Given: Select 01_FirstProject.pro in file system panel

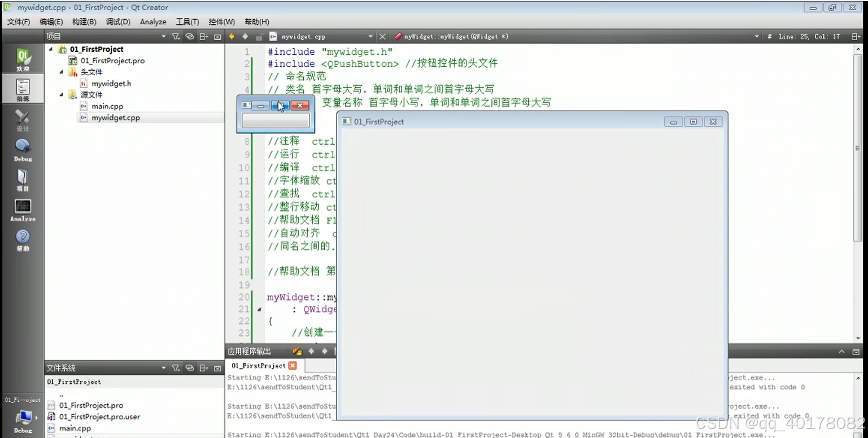Looking at the screenshot, I should pos(91,405).
